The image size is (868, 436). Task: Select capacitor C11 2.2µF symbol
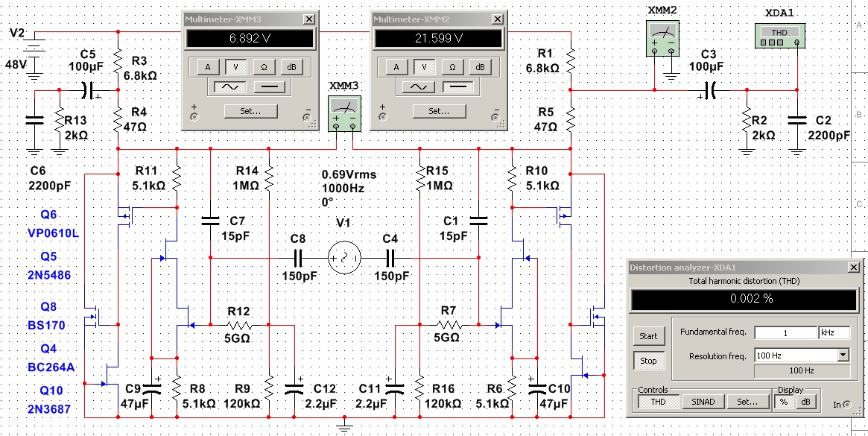pyautogui.click(x=395, y=386)
